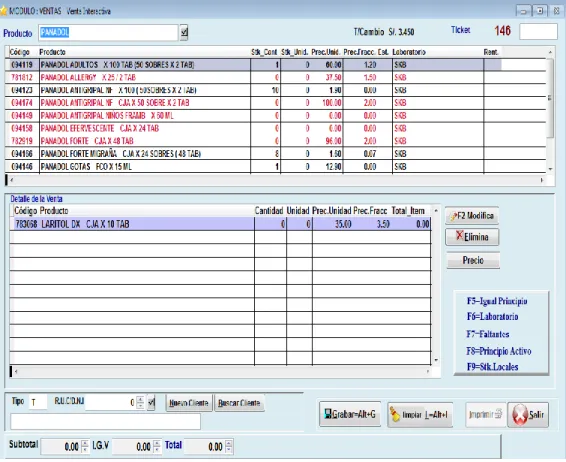
Task: Click the R.U.C/D.N.I stepper arrows
Action: pyautogui.click(x=140, y=402)
